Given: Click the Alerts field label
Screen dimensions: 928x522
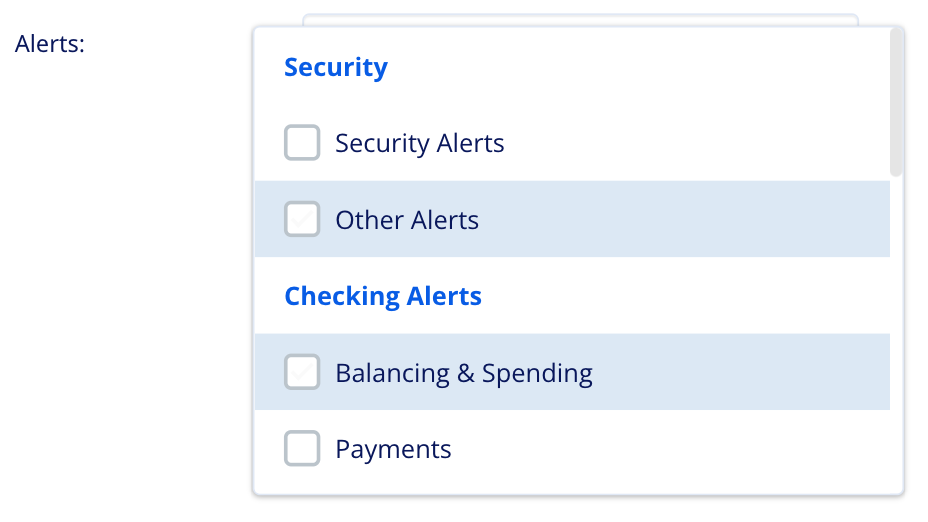Looking at the screenshot, I should (49, 44).
